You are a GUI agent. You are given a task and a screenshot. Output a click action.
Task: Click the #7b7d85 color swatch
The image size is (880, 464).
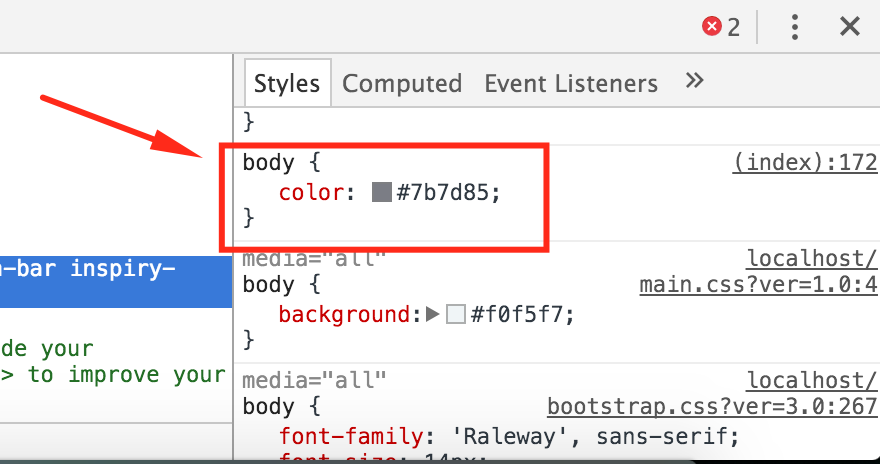pos(381,192)
